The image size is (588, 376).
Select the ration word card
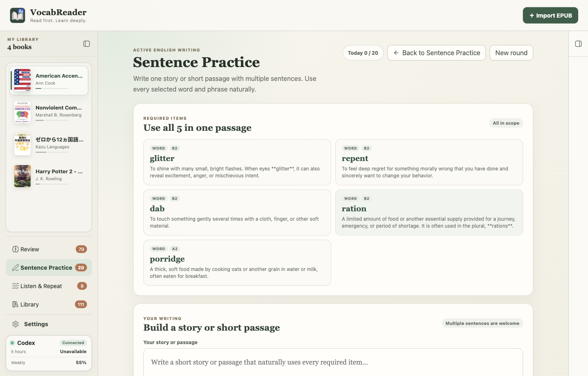coord(429,213)
